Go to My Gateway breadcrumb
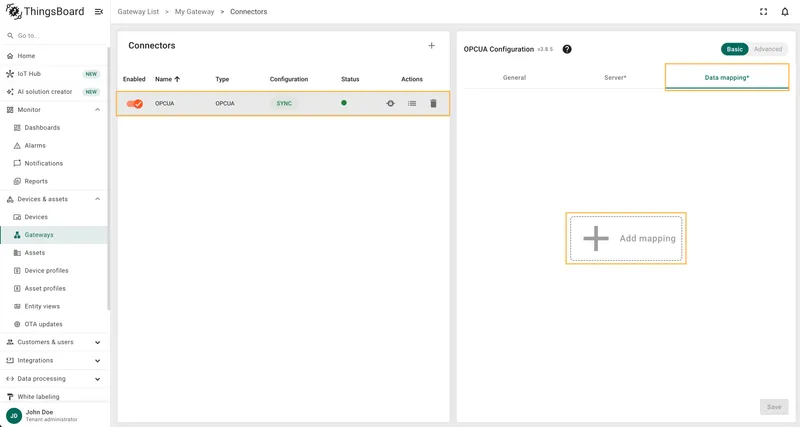Screen dimensions: 800x427 (x=194, y=11)
